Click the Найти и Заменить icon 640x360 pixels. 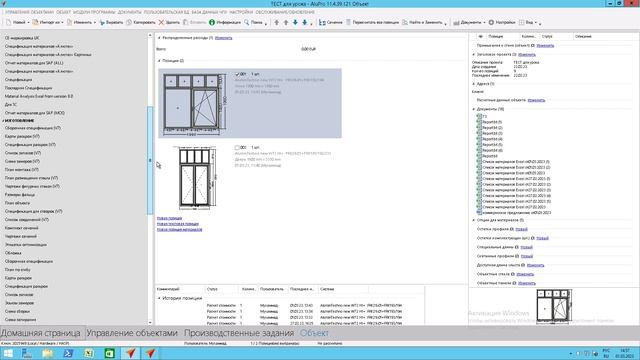click(x=405, y=22)
